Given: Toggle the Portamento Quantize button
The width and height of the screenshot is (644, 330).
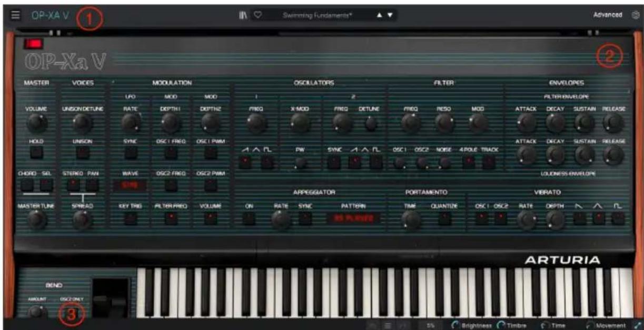Looking at the screenshot, I should point(445,219).
